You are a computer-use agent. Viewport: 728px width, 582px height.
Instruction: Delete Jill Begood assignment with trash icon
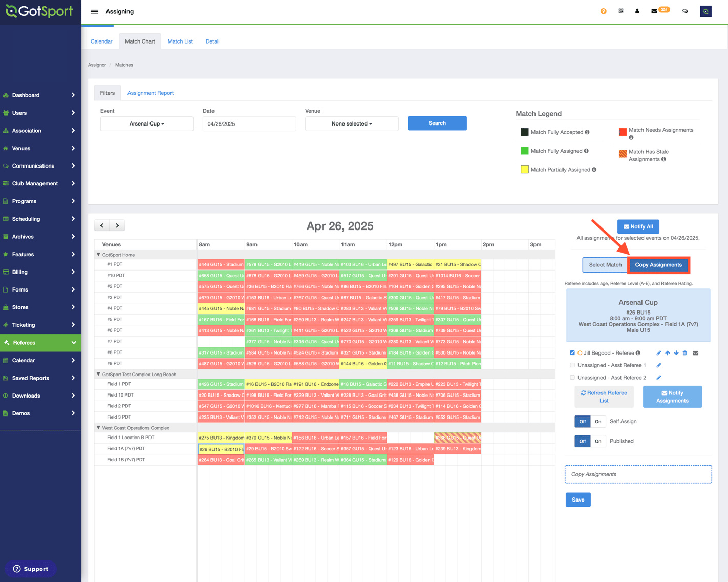click(685, 353)
